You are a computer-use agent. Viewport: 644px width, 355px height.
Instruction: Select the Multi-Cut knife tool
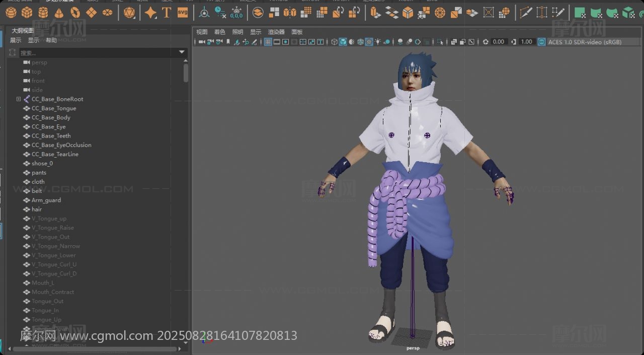526,13
